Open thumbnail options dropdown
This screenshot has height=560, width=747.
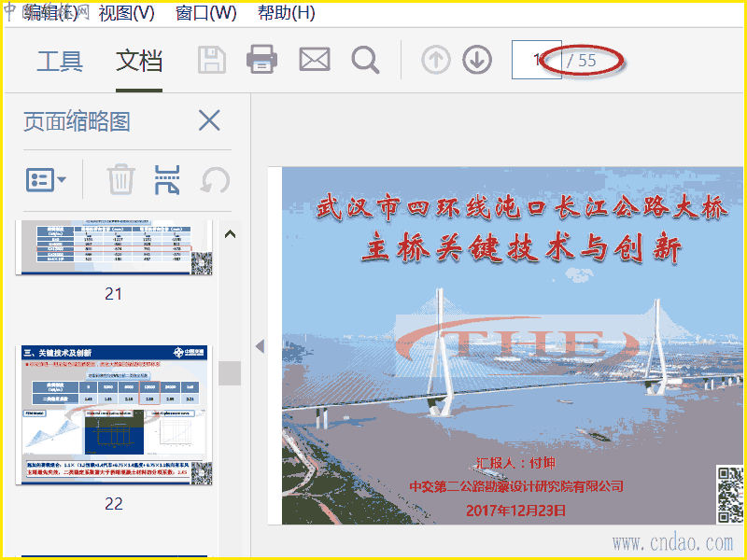tap(46, 180)
